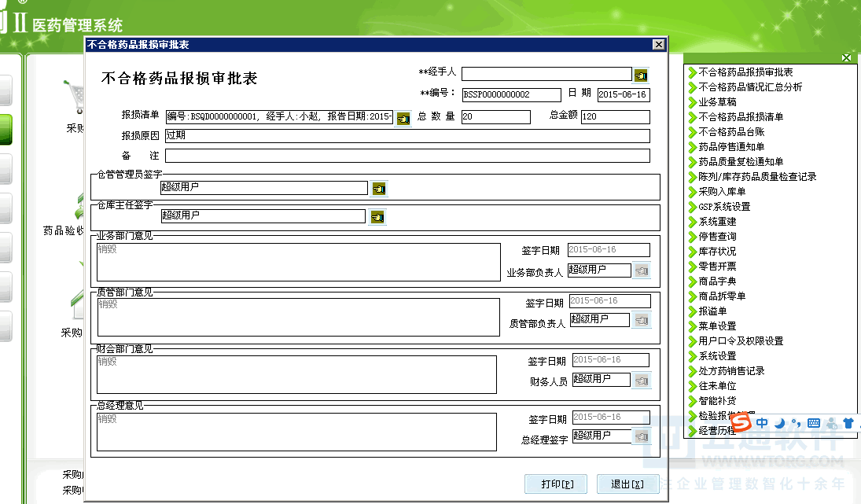Click 总经理 签字日期 field
Screen dimensions: 861x504
click(x=611, y=418)
